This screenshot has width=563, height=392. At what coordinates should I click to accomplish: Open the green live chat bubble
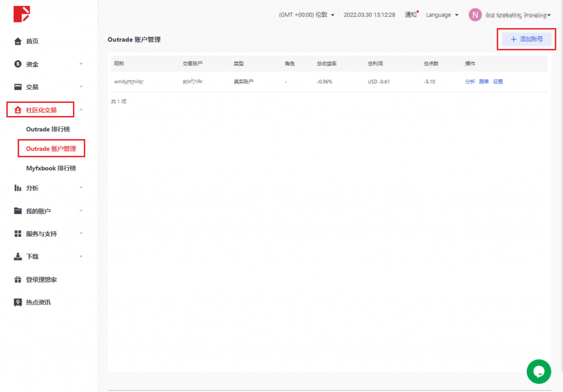point(538,372)
